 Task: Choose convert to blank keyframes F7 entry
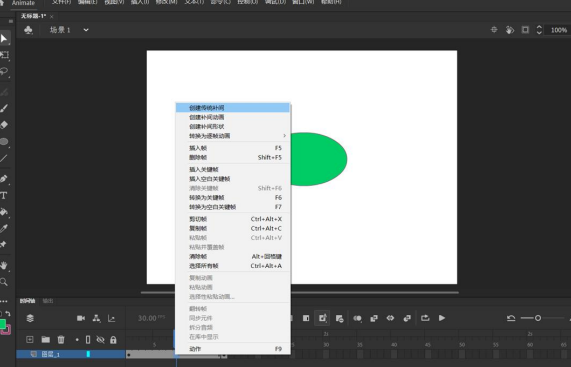pos(233,207)
